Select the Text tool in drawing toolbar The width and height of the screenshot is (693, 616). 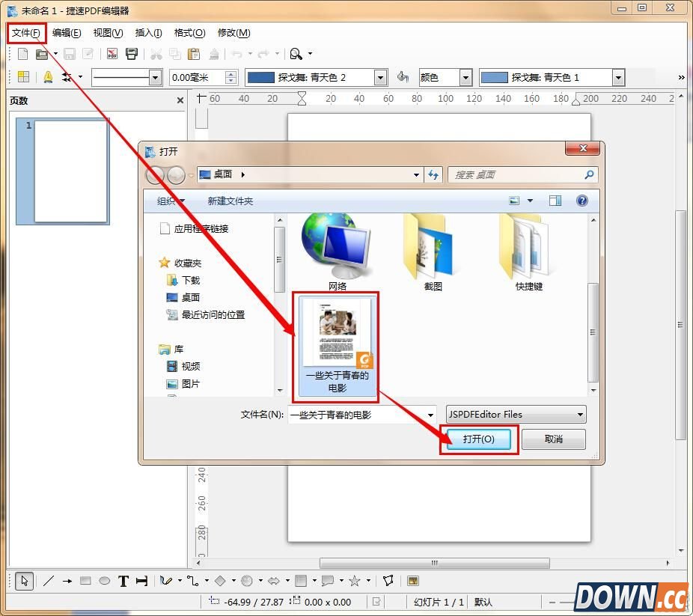123,581
